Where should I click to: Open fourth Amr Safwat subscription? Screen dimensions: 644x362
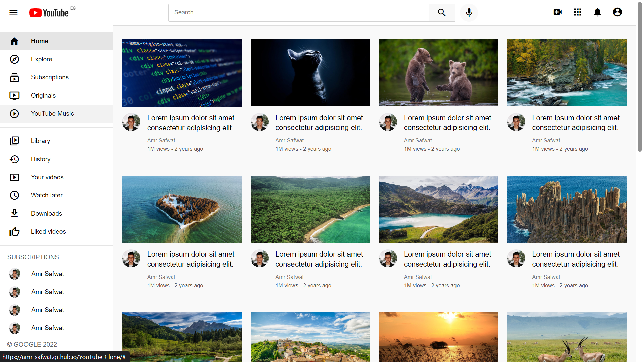click(x=56, y=328)
